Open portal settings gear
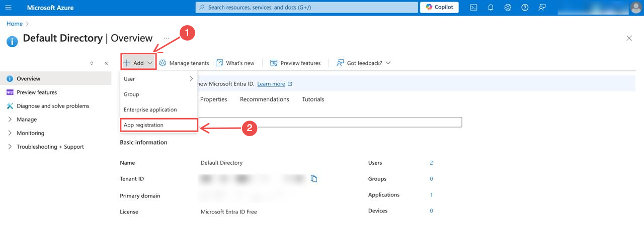Viewport: 644px width, 226px height. click(x=508, y=8)
